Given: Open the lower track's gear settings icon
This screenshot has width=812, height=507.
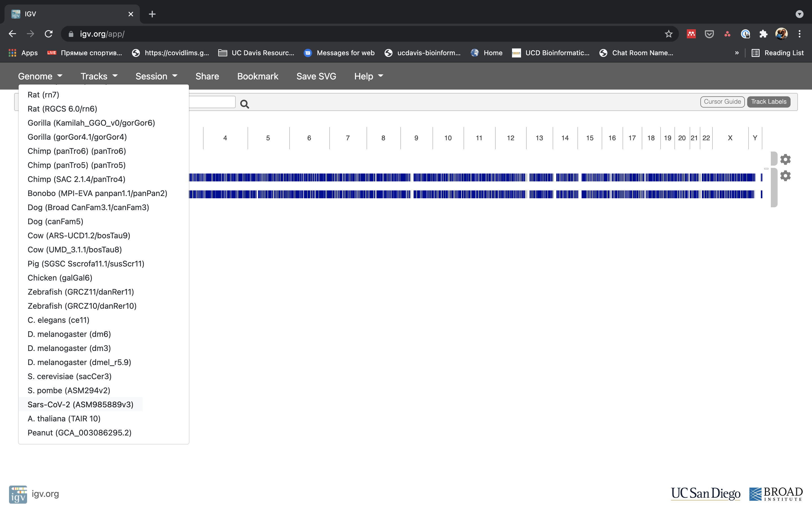Looking at the screenshot, I should [786, 175].
